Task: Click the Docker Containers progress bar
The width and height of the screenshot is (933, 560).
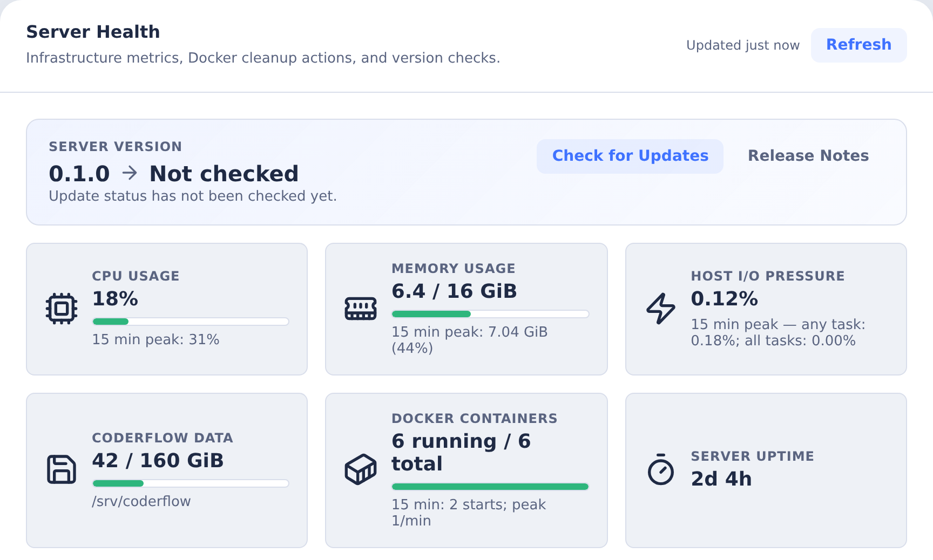Action: tap(490, 487)
